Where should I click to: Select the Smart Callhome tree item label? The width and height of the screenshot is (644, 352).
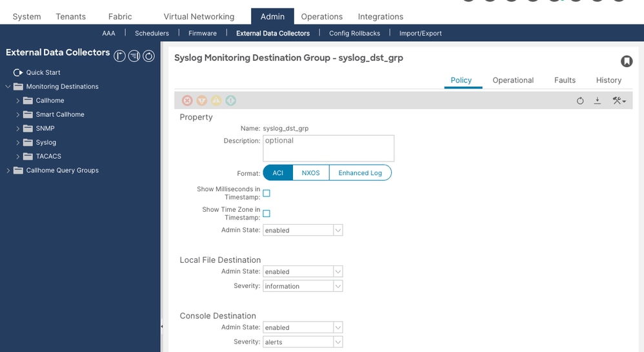click(x=60, y=114)
